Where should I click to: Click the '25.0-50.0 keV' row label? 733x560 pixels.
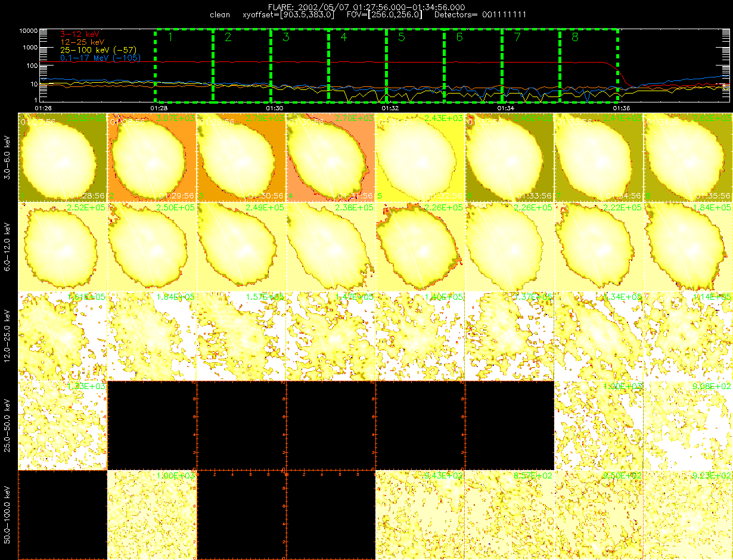pyautogui.click(x=8, y=426)
